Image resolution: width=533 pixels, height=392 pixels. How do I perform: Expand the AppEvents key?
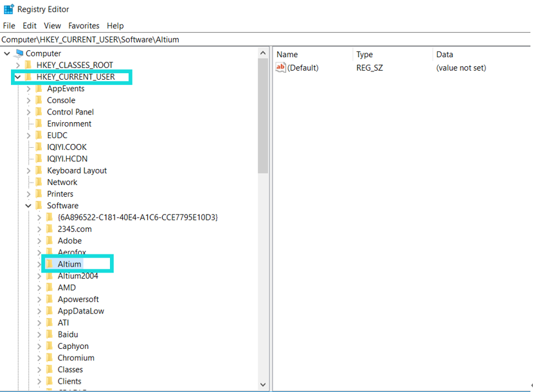[x=28, y=89]
